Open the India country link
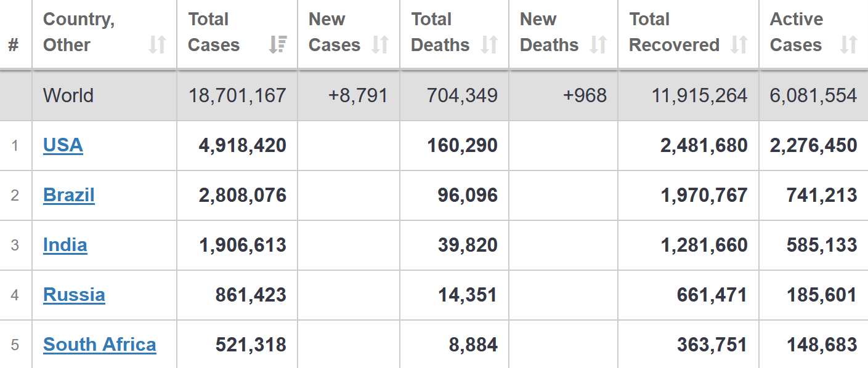This screenshot has width=868, height=368. click(x=65, y=245)
